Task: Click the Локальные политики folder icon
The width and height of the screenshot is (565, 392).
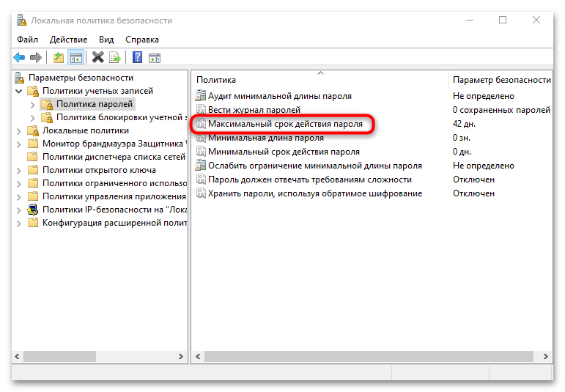Action: coord(33,130)
